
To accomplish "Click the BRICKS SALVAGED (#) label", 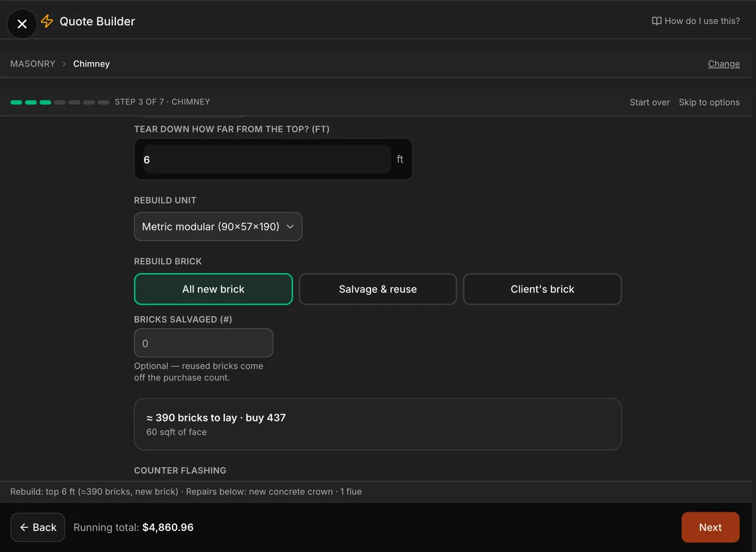I will click(x=183, y=319).
